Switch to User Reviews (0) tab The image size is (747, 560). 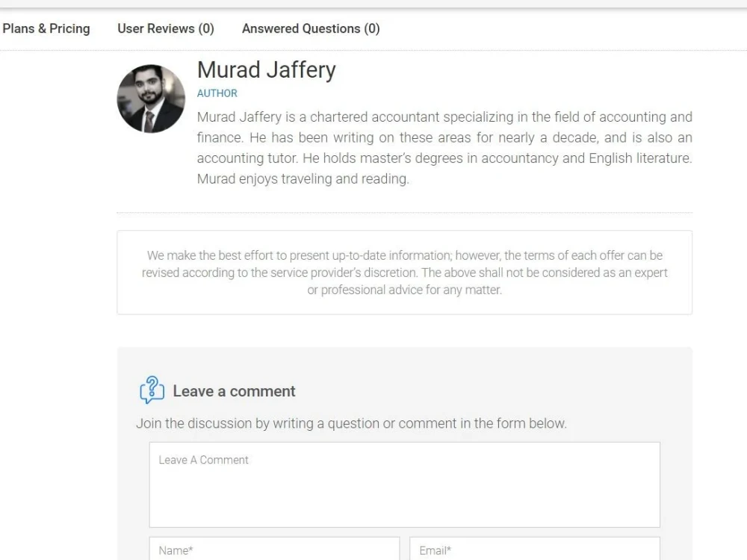(166, 28)
